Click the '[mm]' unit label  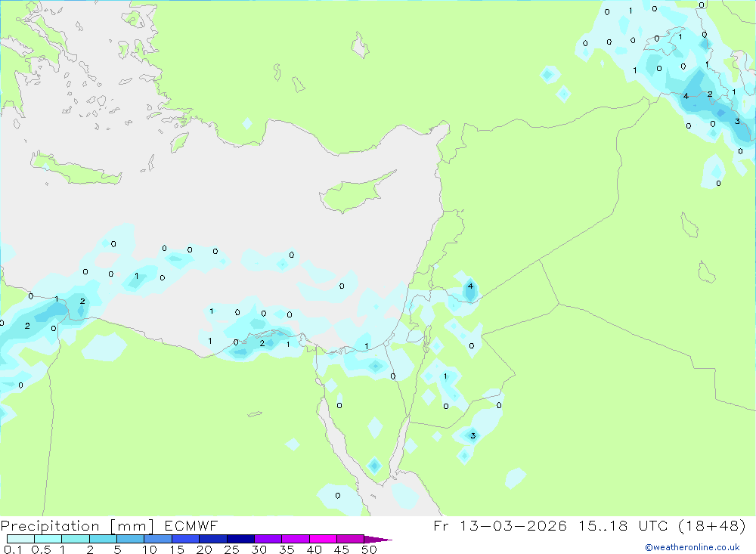click(132, 526)
